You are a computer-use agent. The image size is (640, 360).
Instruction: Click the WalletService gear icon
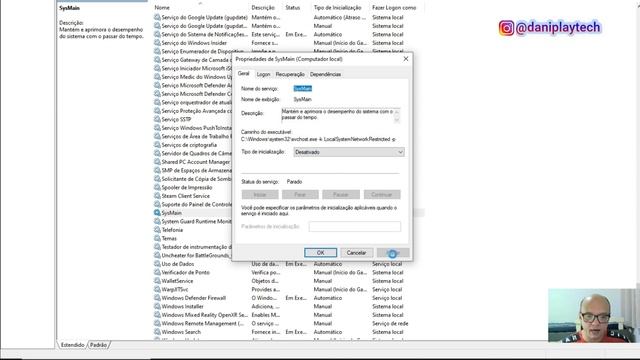click(x=157, y=281)
